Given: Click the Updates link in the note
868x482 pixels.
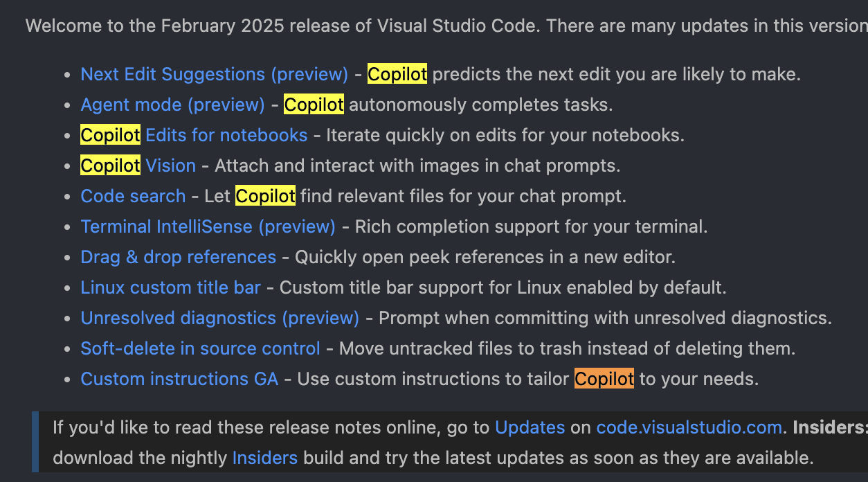Looking at the screenshot, I should (x=530, y=427).
